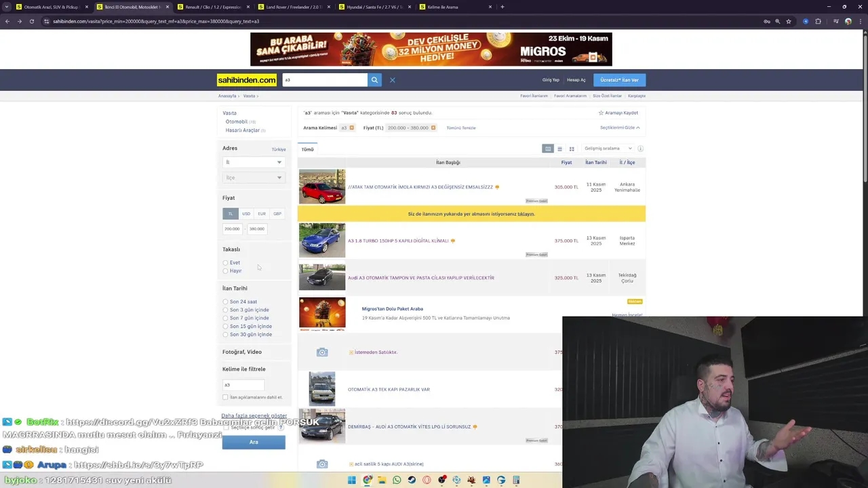Click 'Tümünü Temizle' link
Screen dimensions: 868x488
[461, 127]
